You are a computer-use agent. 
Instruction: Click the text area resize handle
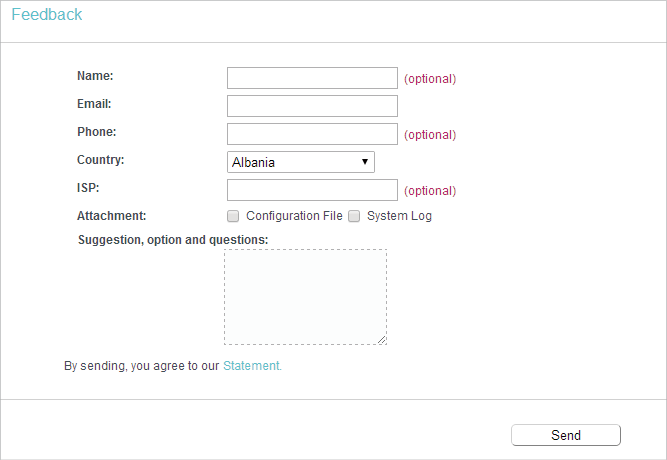coord(382,340)
